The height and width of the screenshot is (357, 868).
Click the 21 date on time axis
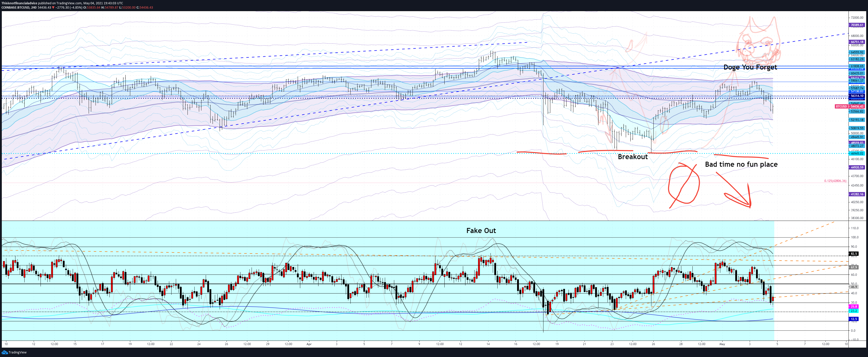pyautogui.click(x=584, y=344)
